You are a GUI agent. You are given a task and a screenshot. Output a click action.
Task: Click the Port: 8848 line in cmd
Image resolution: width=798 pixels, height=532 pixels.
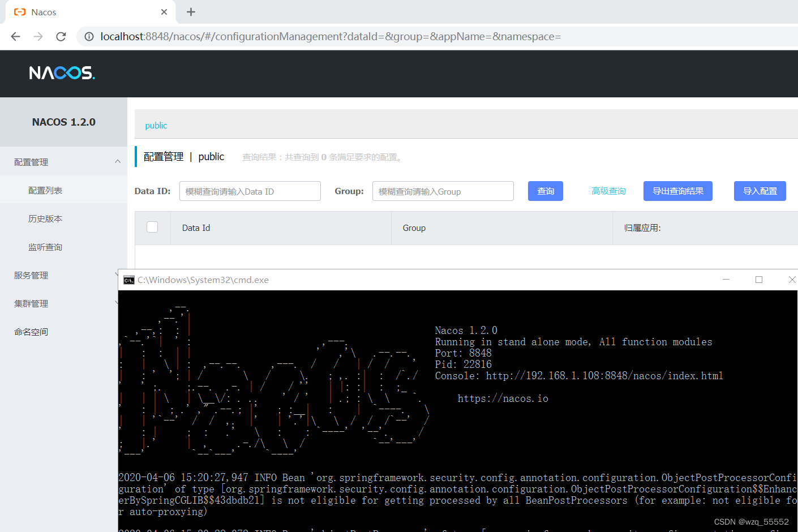(x=464, y=353)
